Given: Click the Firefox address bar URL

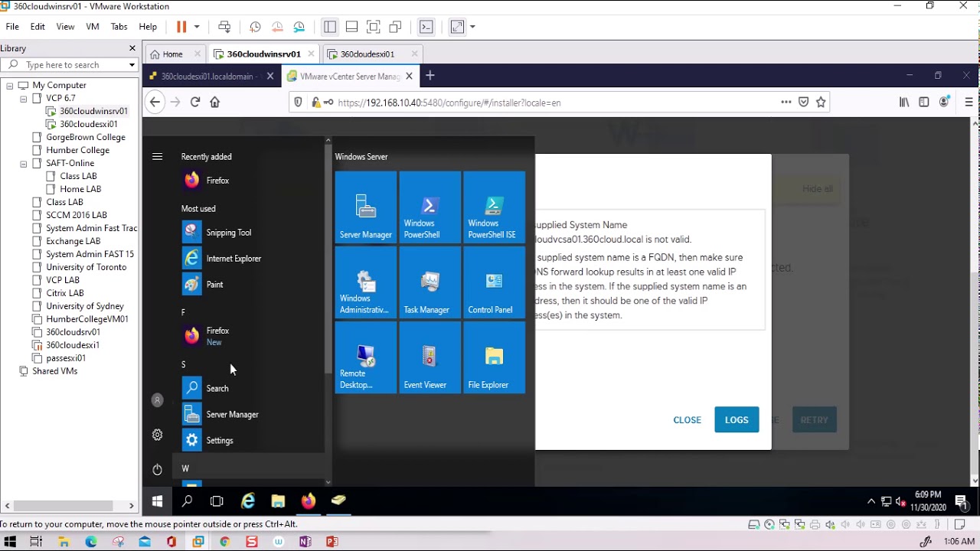Looking at the screenshot, I should click(449, 103).
